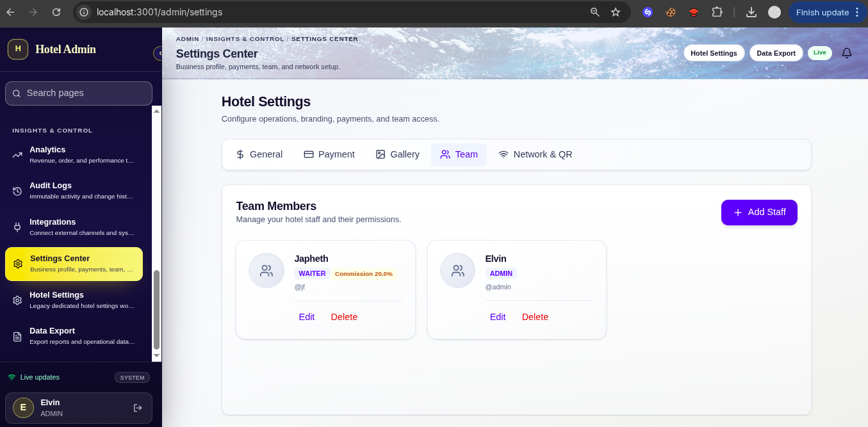Open the Network & QR tab
Screen dimensions: 868x427
click(536, 154)
